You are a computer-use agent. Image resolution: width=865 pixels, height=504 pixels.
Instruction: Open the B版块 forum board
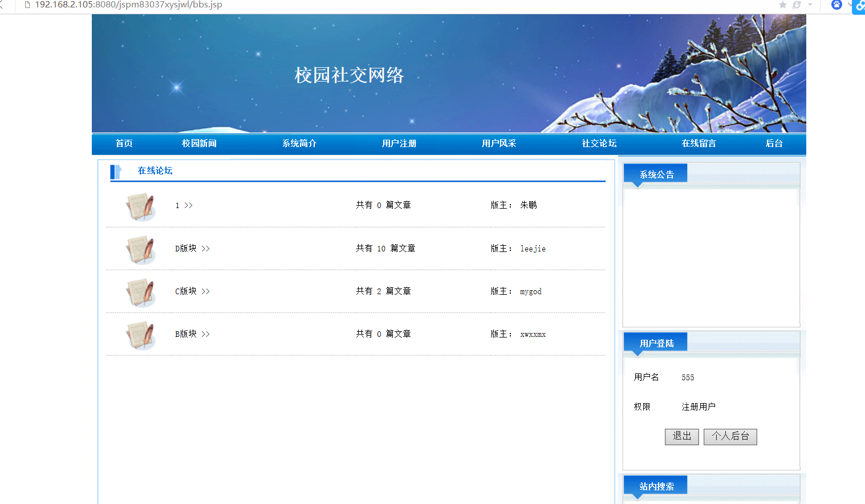click(x=192, y=334)
